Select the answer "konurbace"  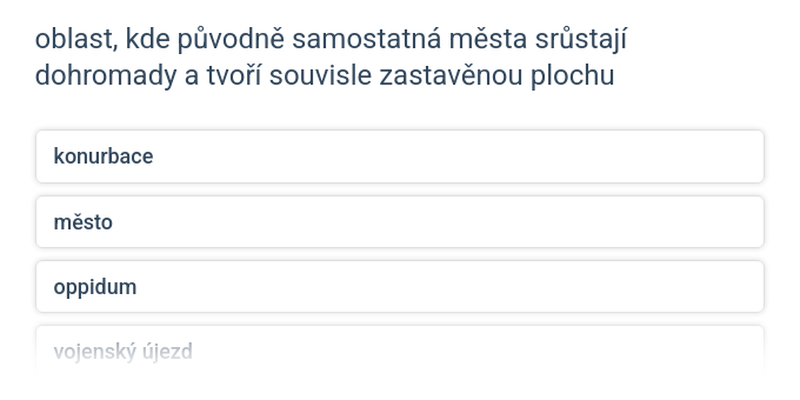point(400,156)
